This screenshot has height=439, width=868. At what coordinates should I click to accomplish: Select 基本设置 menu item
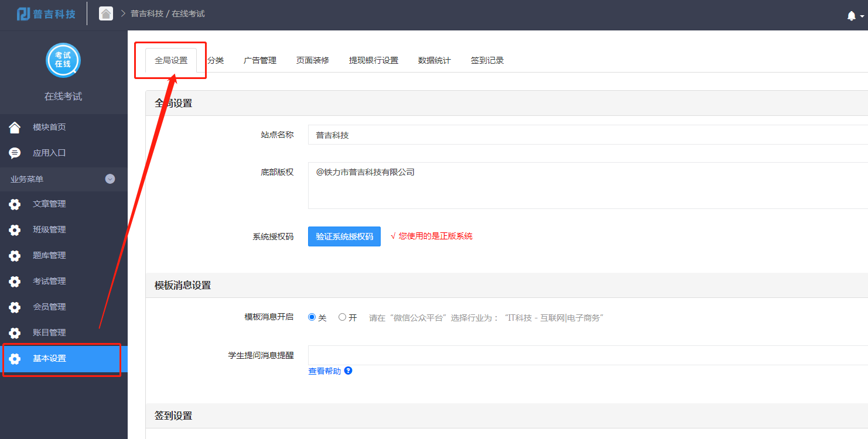[x=64, y=359]
